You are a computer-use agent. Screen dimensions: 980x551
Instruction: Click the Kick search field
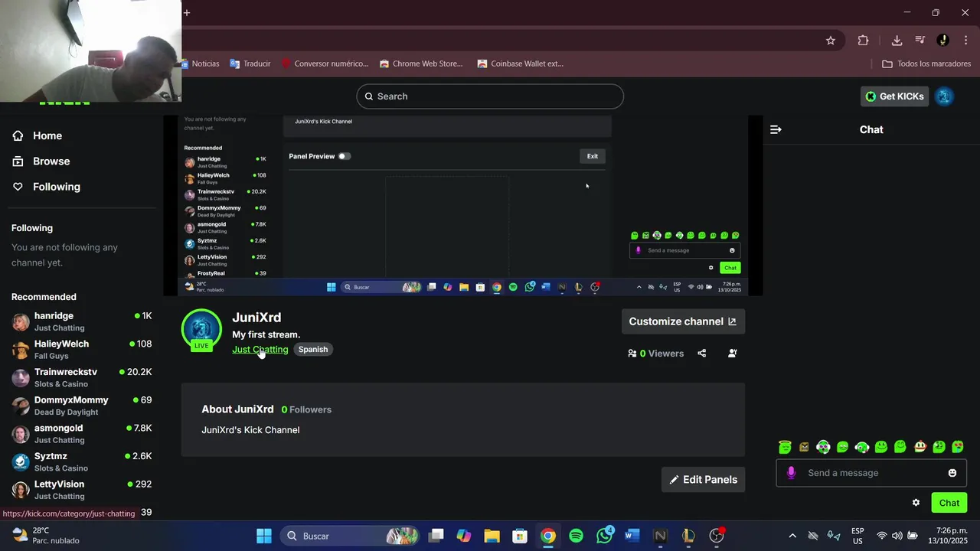(x=490, y=96)
